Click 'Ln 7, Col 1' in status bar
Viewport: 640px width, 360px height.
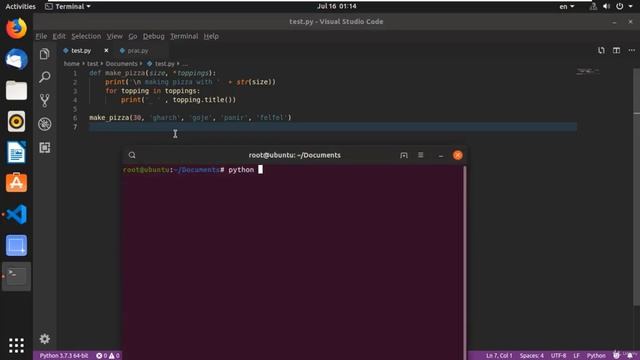pyautogui.click(x=499, y=356)
